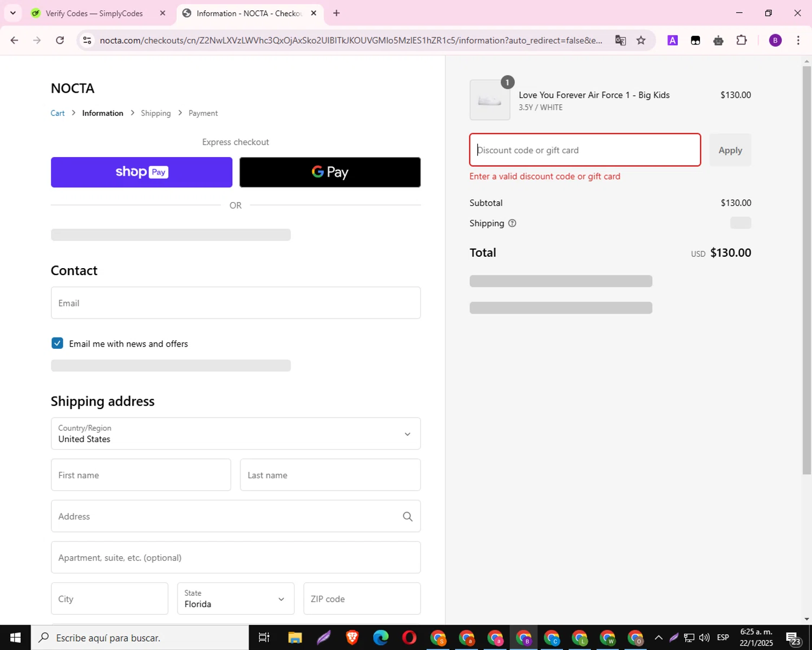Click the taskbar clock showing 6:25 a. m.
This screenshot has height=650, width=812.
pos(757,638)
